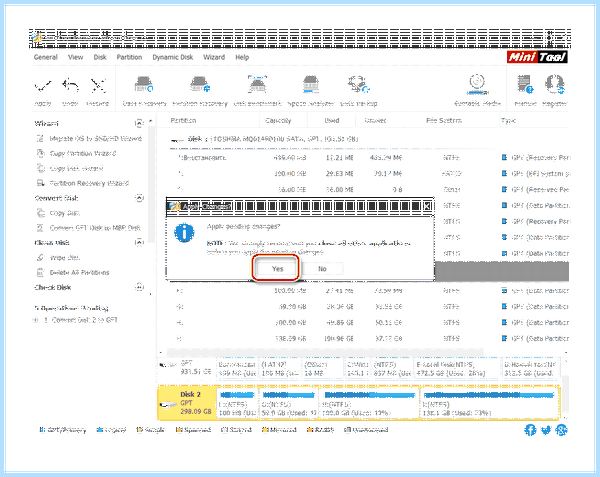Sort by the Type column header
Screen dimensions: 600x477
point(508,120)
